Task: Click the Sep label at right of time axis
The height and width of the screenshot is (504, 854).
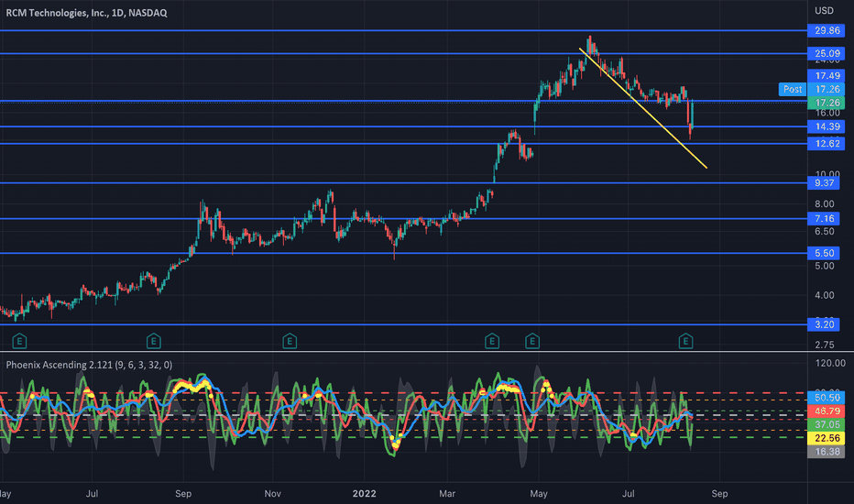Action: [719, 494]
